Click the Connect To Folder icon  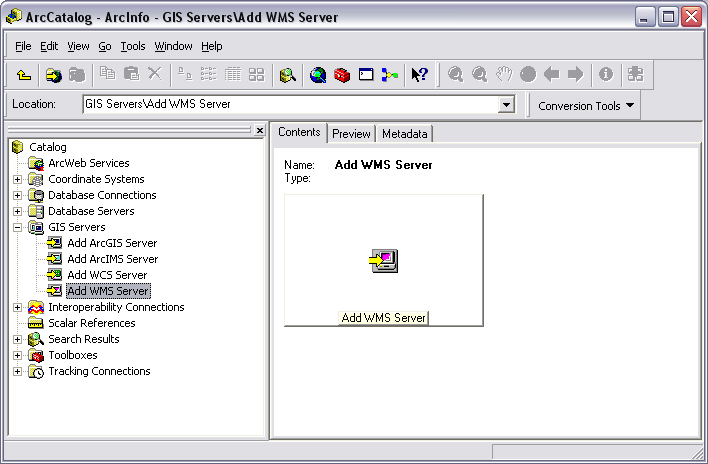click(54, 74)
